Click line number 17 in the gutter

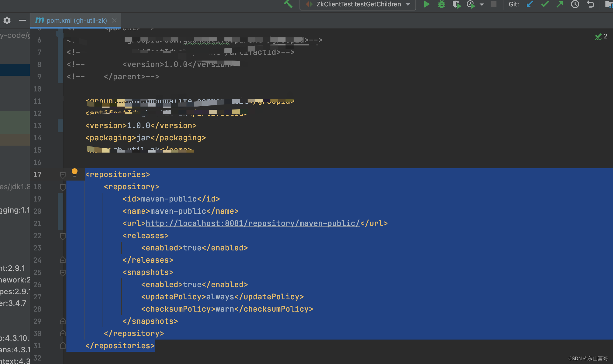pyautogui.click(x=37, y=174)
